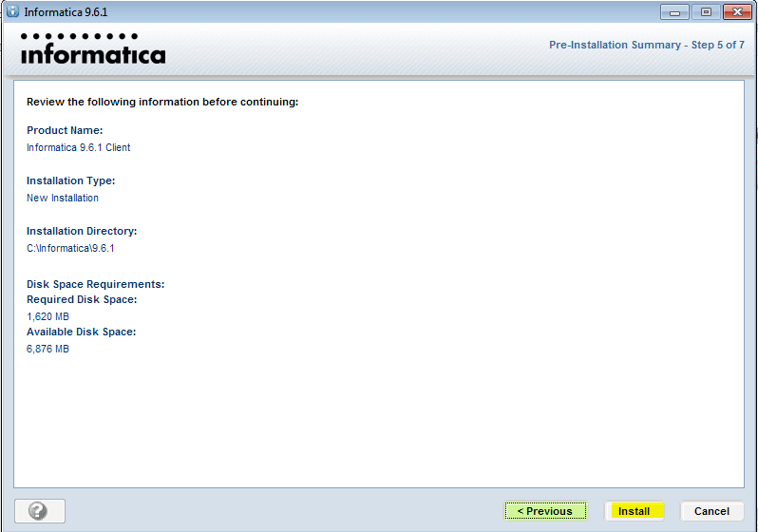The image size is (758, 532).
Task: Click the 'Installation Type:' label
Action: [x=70, y=180]
